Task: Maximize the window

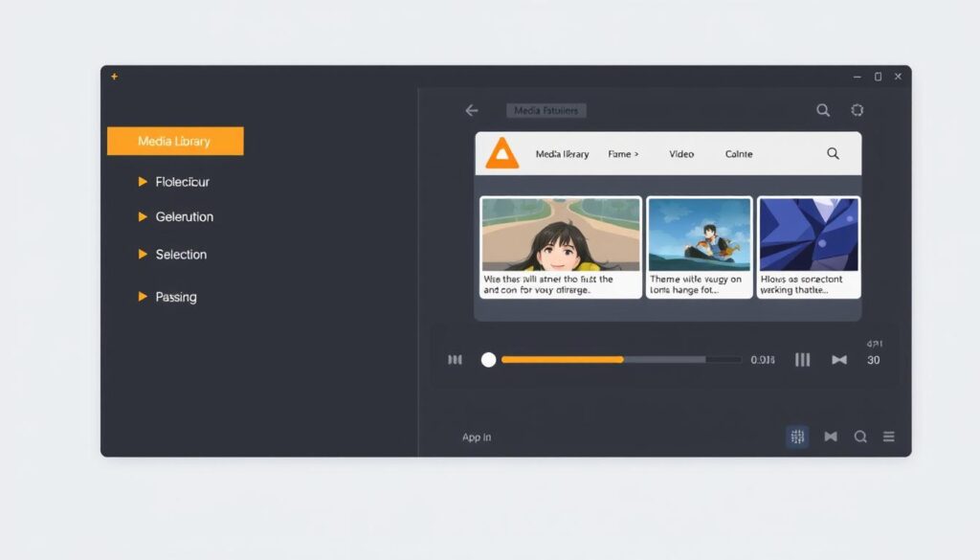Action: point(879,77)
